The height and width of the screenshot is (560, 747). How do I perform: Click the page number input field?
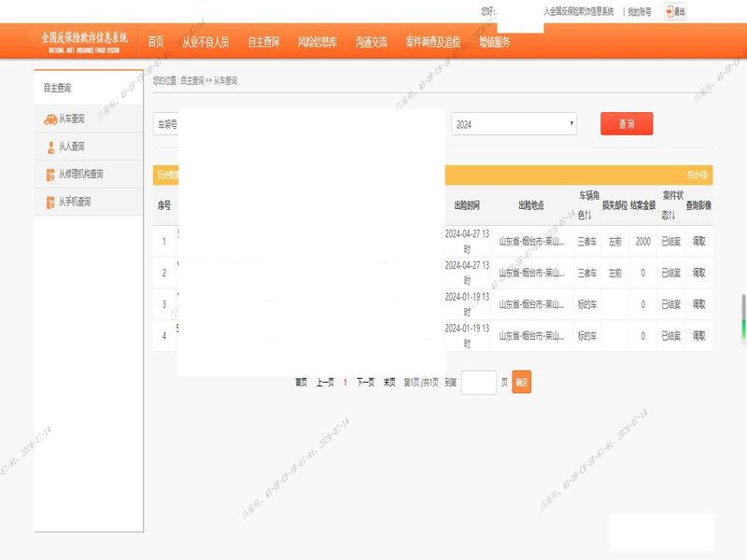[479, 383]
